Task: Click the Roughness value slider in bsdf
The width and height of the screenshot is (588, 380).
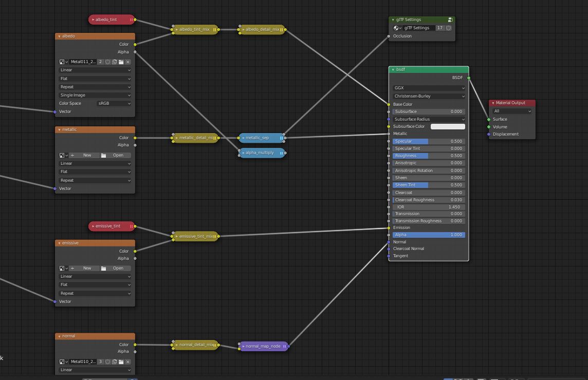Action: pyautogui.click(x=429, y=156)
